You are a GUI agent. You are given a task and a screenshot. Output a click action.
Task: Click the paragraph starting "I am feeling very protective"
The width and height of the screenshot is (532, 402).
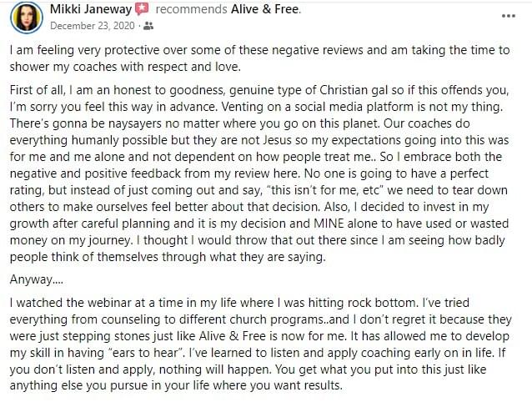(x=259, y=58)
